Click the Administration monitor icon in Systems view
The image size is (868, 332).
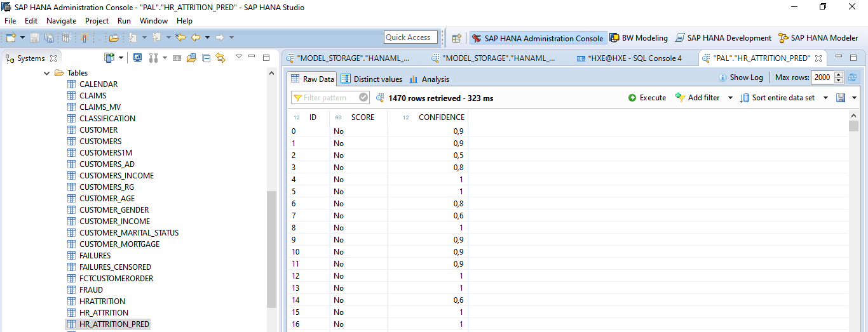(x=137, y=58)
